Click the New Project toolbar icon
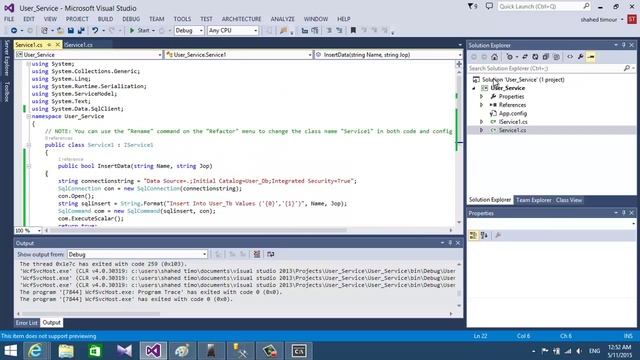640x360 pixels. tap(44, 31)
